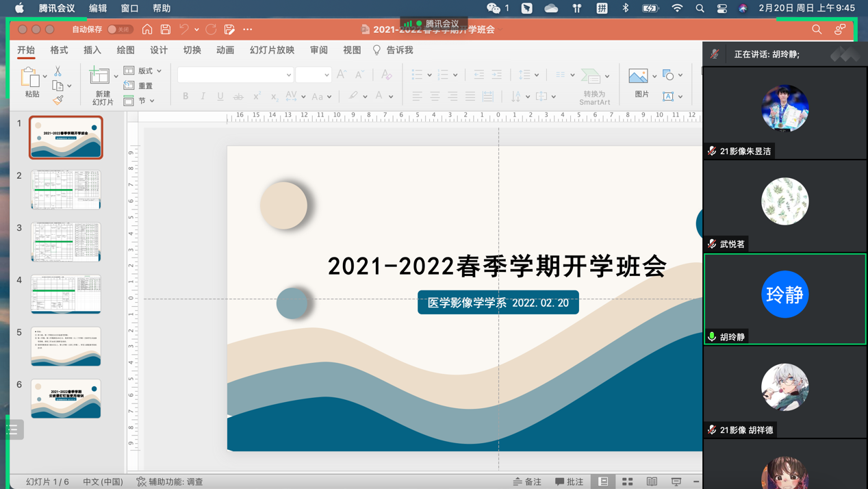
Task: Click the 新建幻灯片 new slide icon
Action: coord(100,77)
